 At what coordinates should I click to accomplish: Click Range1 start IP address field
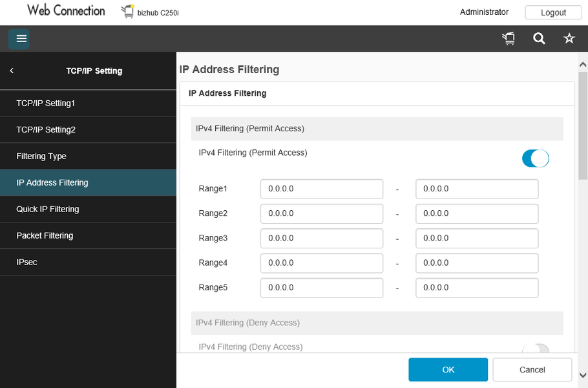[x=322, y=189]
